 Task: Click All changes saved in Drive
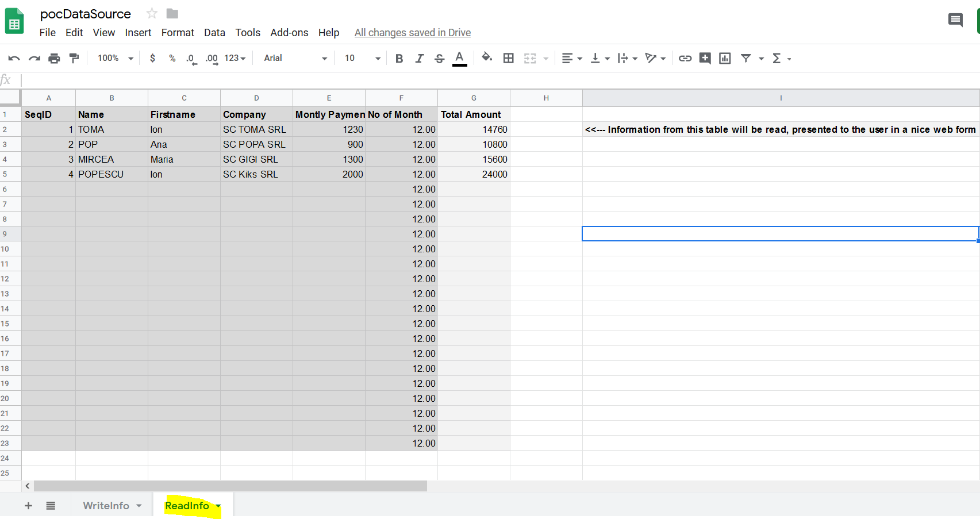coord(412,33)
